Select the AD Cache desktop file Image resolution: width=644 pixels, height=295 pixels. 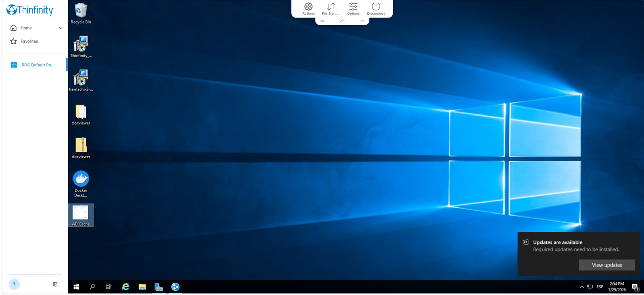[81, 216]
